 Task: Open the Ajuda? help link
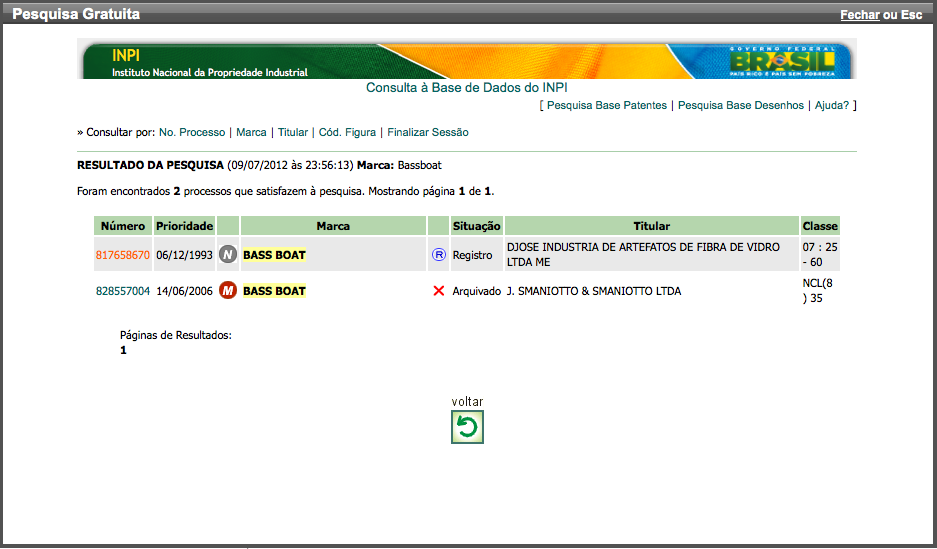(832, 105)
